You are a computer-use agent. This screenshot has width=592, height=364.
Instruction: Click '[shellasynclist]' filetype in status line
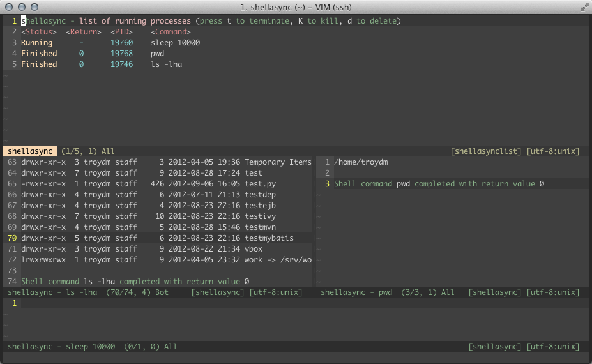point(486,151)
